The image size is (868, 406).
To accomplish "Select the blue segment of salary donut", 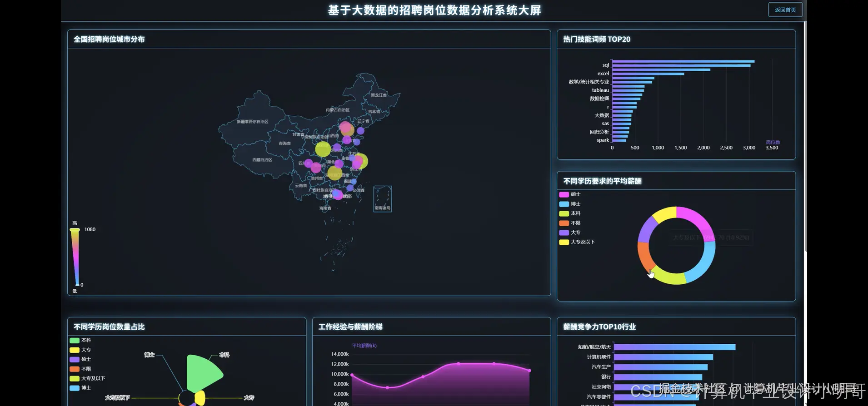I will point(704,265).
